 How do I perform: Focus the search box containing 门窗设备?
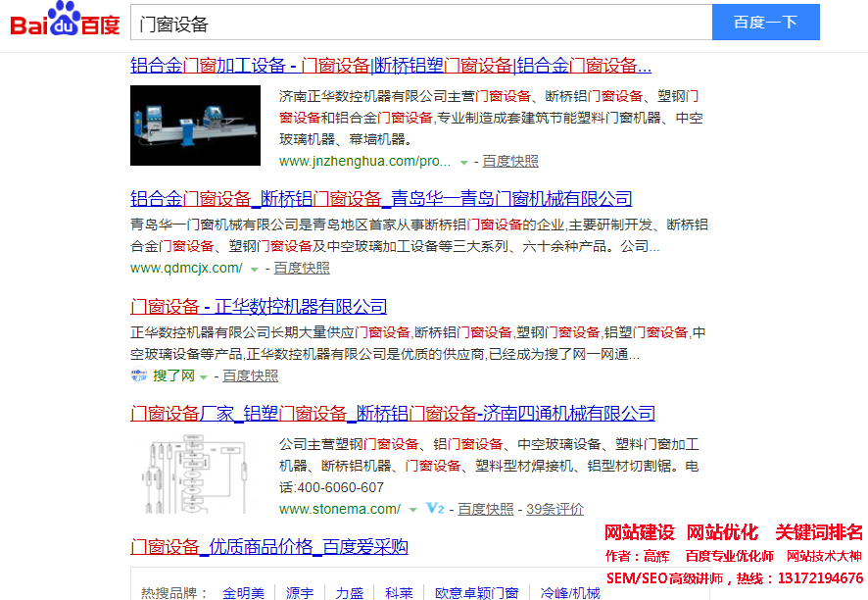pyautogui.click(x=421, y=23)
